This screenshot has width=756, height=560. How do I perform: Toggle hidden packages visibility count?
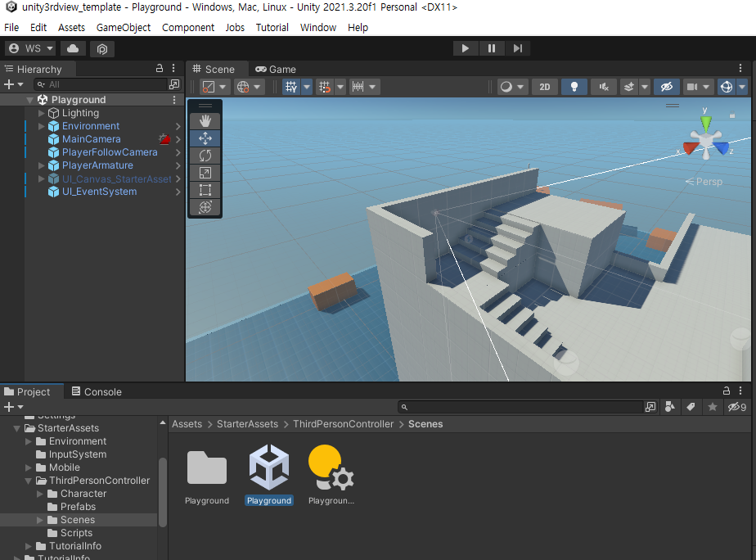tap(736, 407)
